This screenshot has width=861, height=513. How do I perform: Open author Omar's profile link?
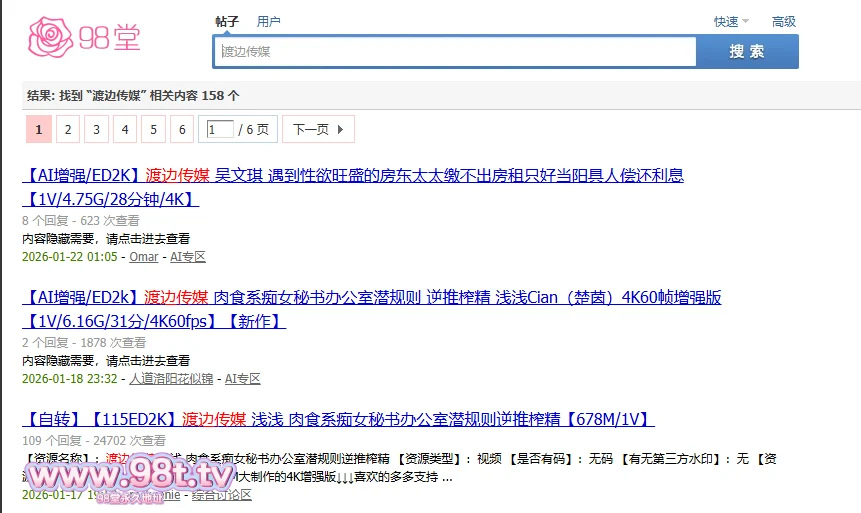143,256
